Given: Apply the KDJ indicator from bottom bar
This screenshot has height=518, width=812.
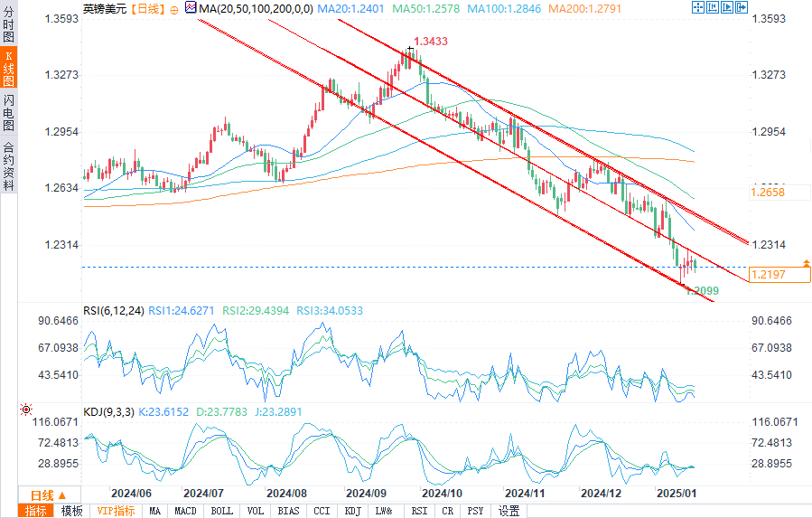Looking at the screenshot, I should 352,511.
